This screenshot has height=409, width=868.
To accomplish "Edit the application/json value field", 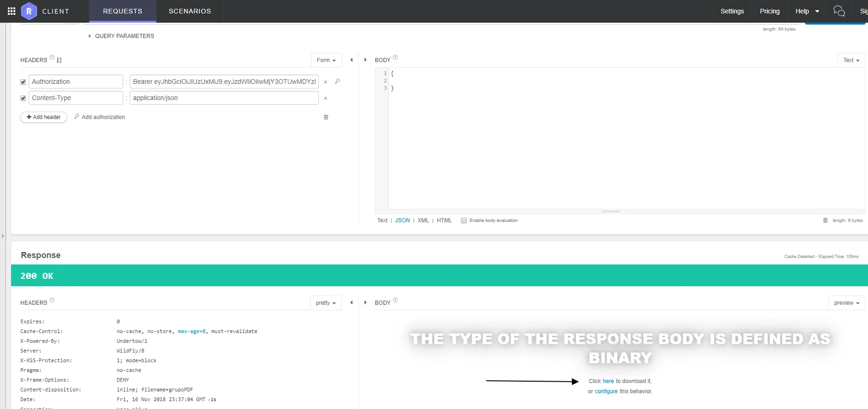I will click(x=224, y=98).
